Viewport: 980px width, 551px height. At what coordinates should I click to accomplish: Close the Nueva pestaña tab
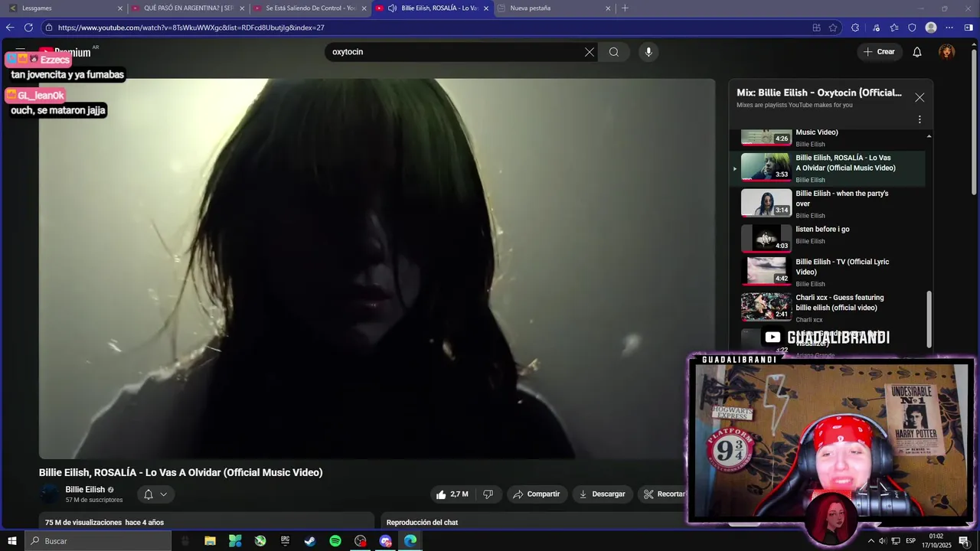(608, 8)
